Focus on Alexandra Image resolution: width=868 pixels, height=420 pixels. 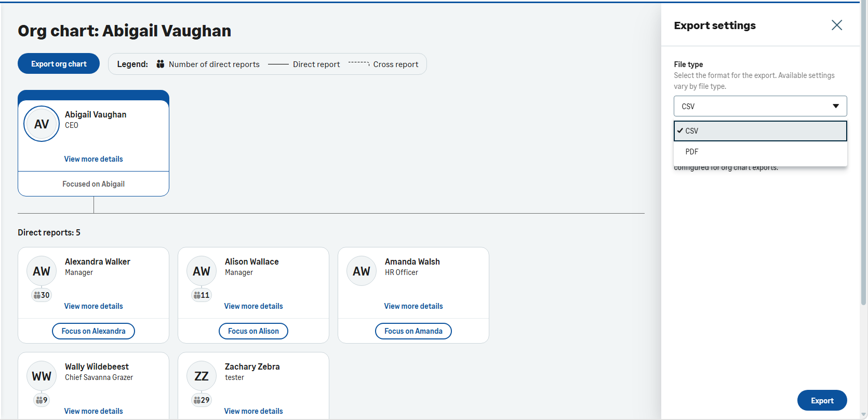click(x=94, y=331)
